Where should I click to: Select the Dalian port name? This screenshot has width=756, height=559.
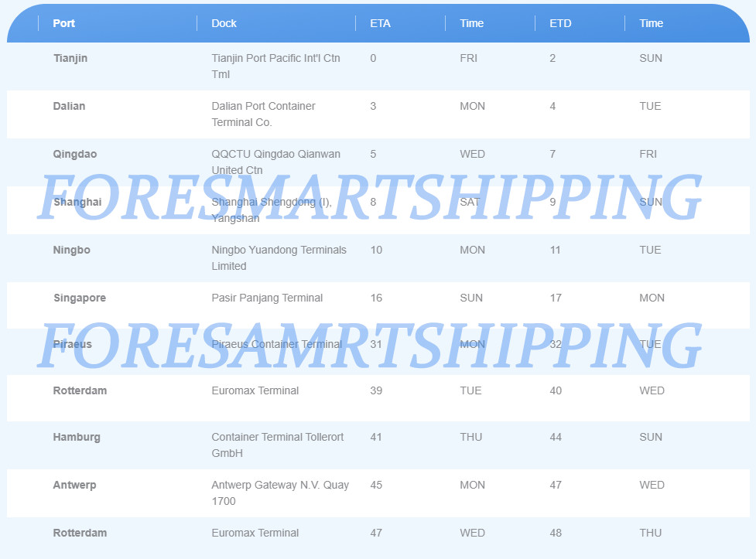(69, 106)
